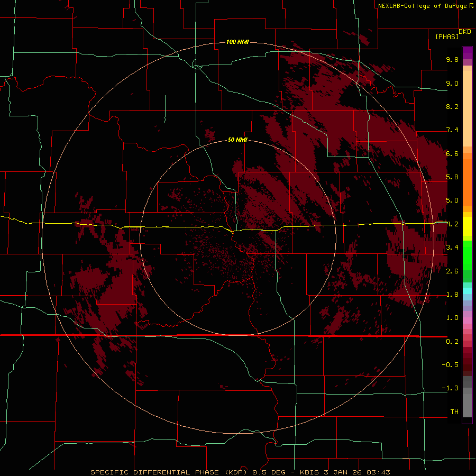This screenshot has width=476, height=476.
Task: Click the 9.8 value on color scale
Action: pos(452,59)
